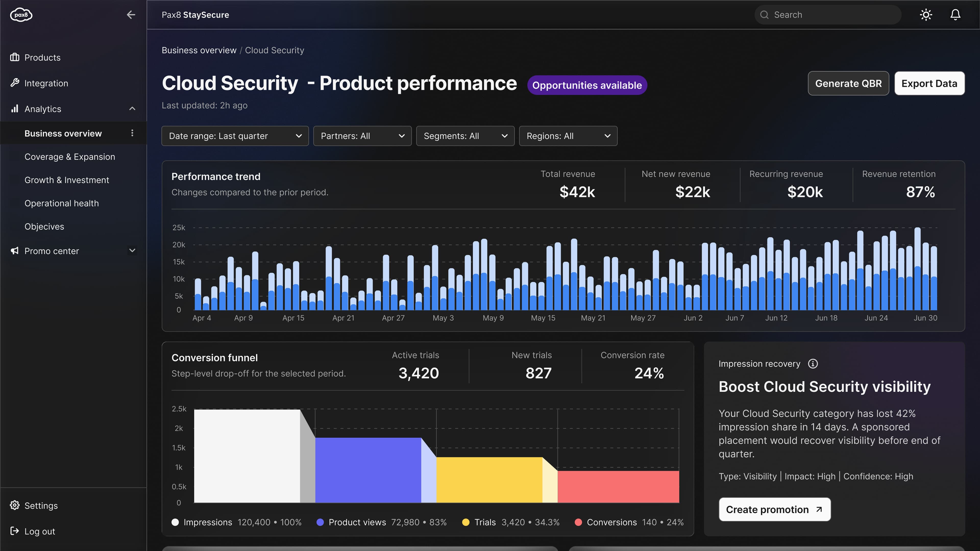Click the Log out icon
Screen dimensions: 980x551
15,531
